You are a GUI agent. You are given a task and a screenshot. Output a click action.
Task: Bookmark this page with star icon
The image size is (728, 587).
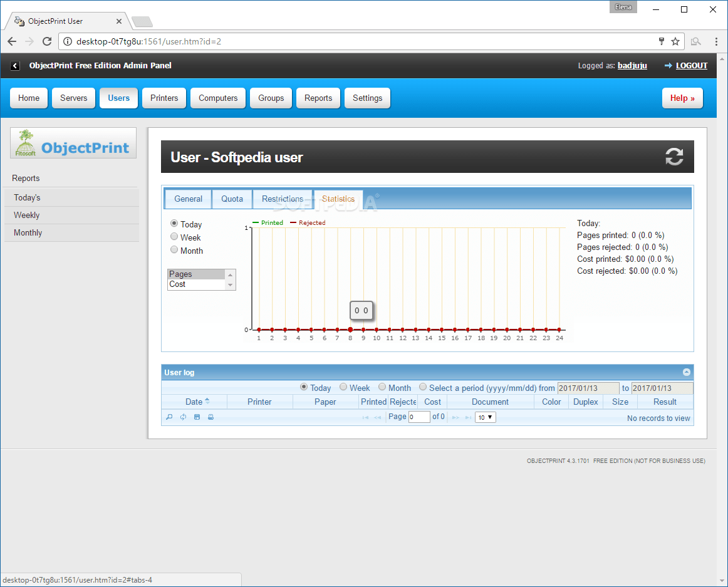point(675,41)
